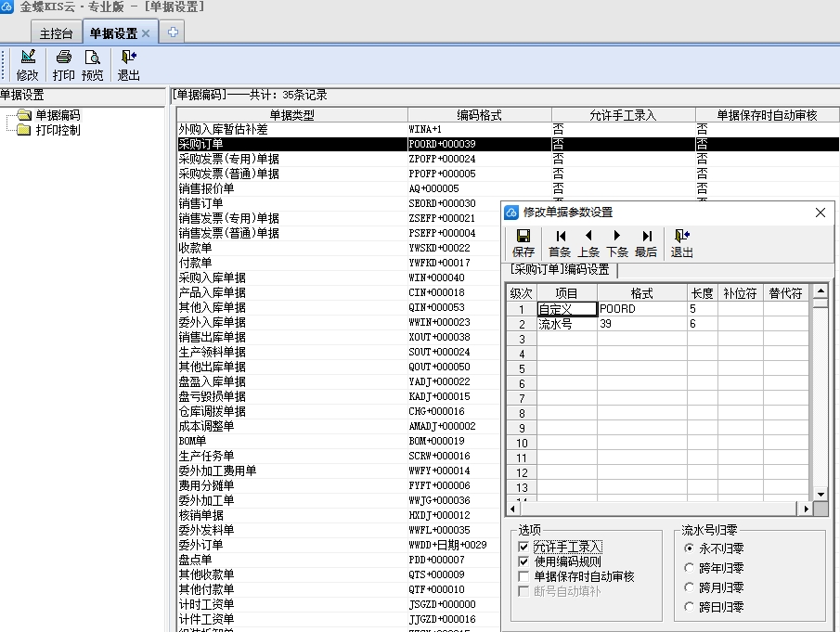Save settings with the 保存 icon in dialog

point(523,243)
